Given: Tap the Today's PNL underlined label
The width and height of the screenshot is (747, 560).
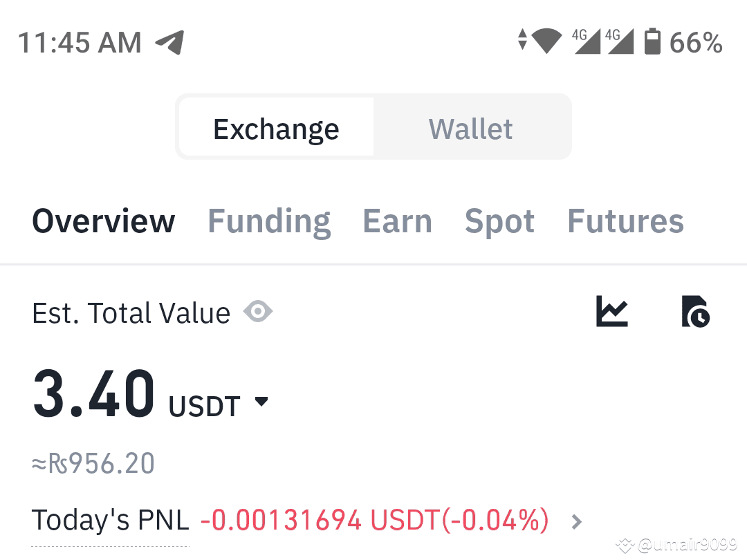Looking at the screenshot, I should (110, 520).
